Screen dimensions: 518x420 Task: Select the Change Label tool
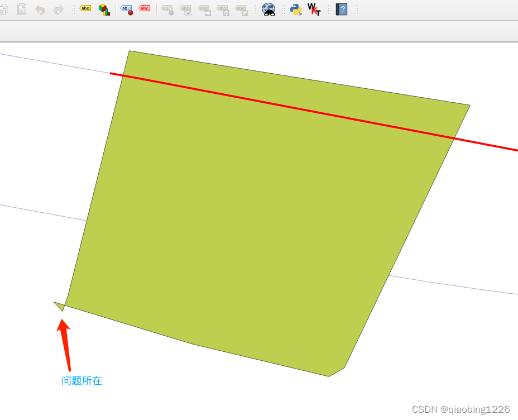point(241,9)
